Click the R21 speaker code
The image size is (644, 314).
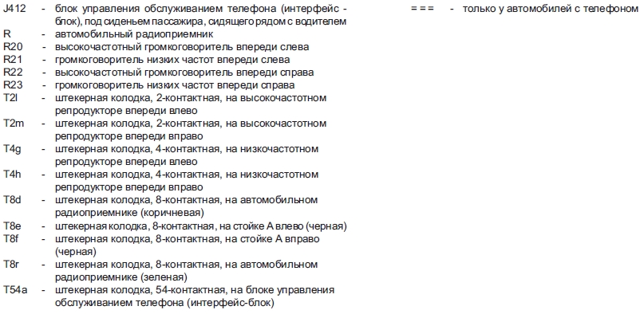point(13,60)
